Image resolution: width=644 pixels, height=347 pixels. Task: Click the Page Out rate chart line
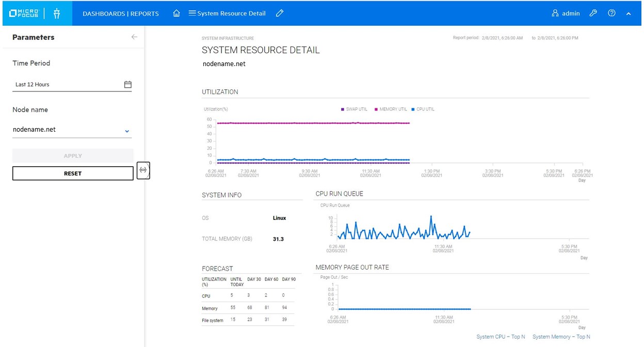tap(404, 309)
